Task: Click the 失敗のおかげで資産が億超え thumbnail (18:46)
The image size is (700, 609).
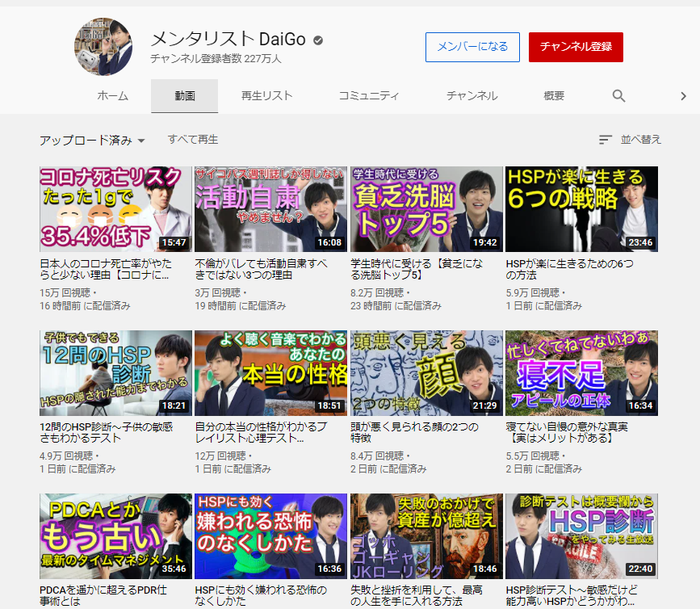Action: pos(427,536)
